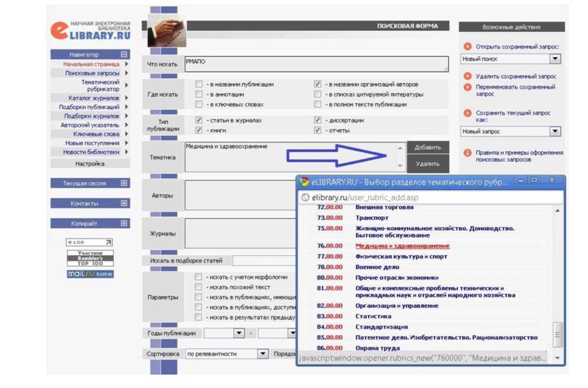Click the eLIBRARY.RU logo
This screenshot has width=588, height=388.
pyautogui.click(x=90, y=31)
